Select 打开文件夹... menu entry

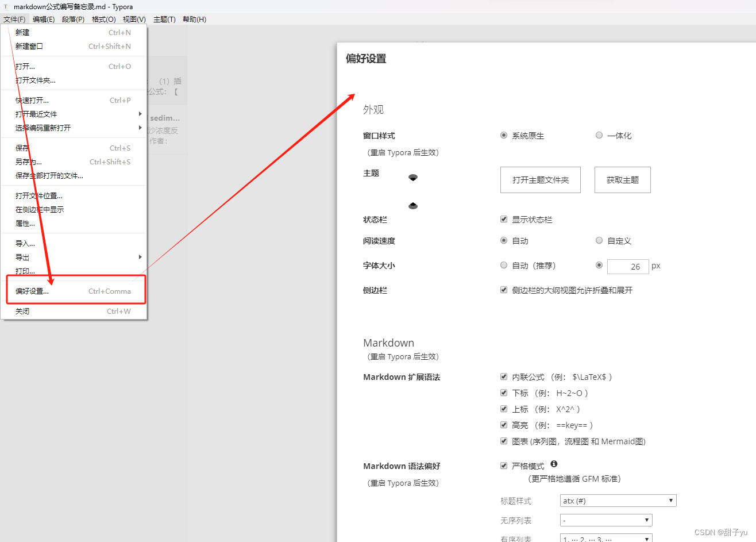(74, 80)
